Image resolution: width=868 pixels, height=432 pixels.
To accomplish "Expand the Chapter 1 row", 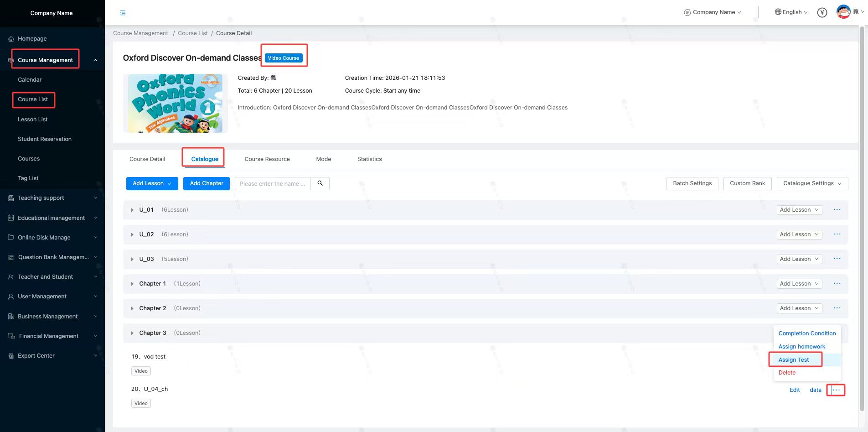I will coord(132,284).
